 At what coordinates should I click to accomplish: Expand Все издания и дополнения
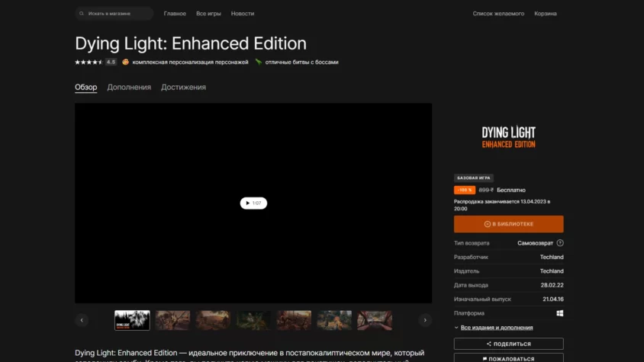(x=497, y=328)
